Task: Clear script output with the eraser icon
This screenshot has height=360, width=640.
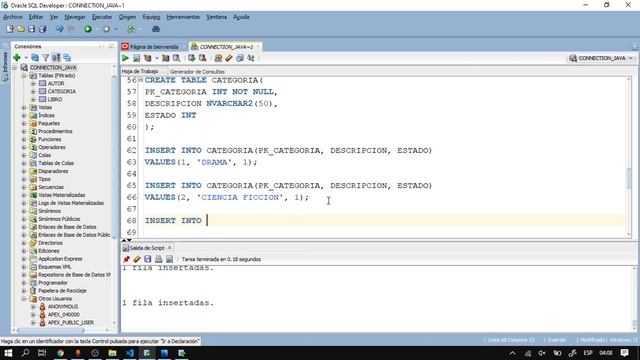Action: (x=137, y=259)
